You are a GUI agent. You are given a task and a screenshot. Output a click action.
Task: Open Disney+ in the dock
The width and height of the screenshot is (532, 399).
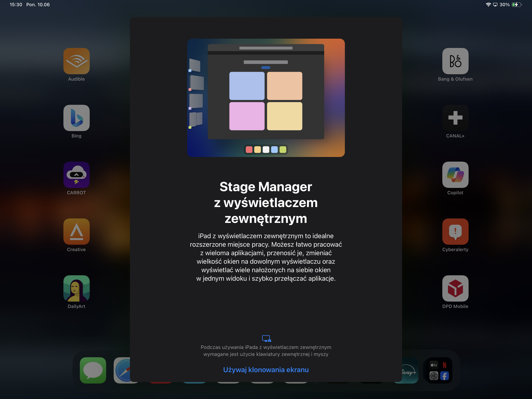click(410, 370)
